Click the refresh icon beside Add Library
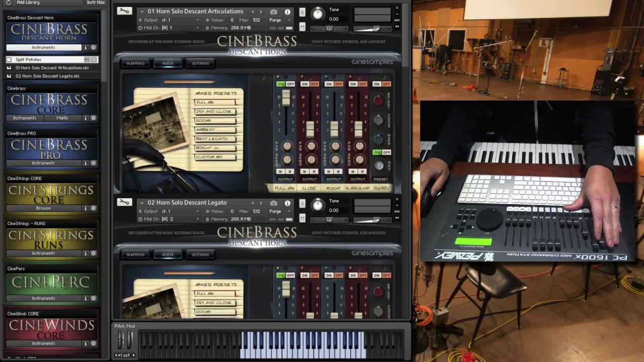This screenshot has height=362, width=644. pos(9,3)
